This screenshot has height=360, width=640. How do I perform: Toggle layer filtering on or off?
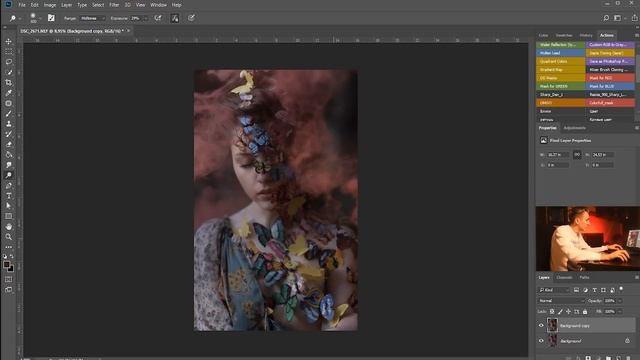(621, 289)
